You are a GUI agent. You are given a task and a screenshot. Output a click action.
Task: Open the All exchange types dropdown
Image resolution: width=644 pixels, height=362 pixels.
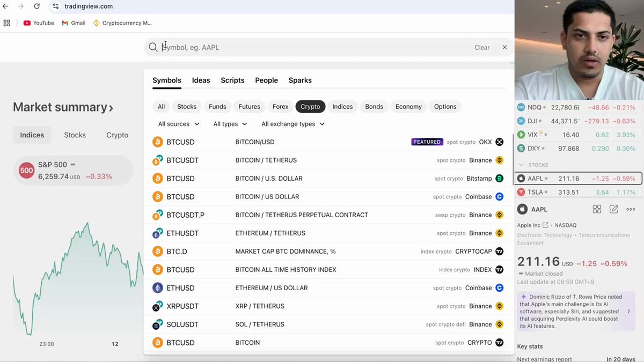pos(293,124)
